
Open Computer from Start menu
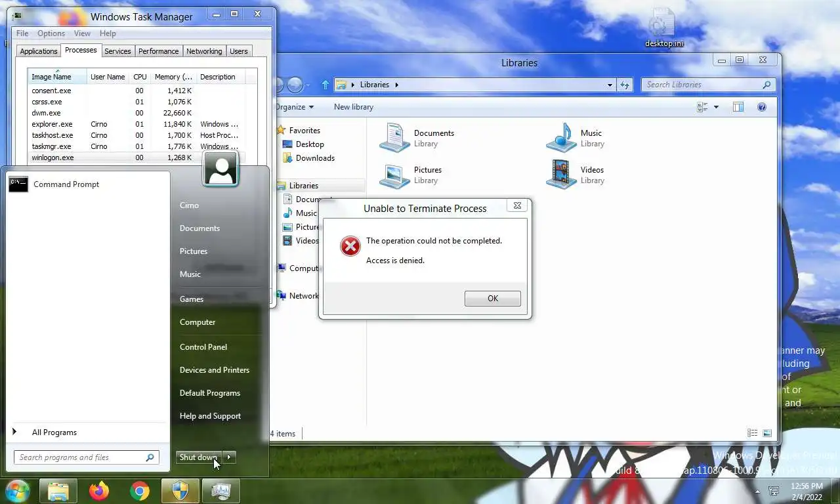pyautogui.click(x=198, y=322)
